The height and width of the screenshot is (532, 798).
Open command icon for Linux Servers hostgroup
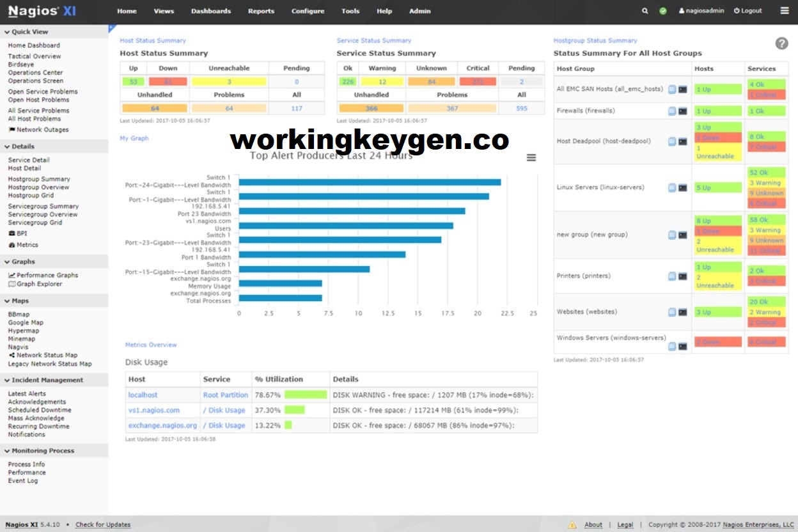coord(683,188)
